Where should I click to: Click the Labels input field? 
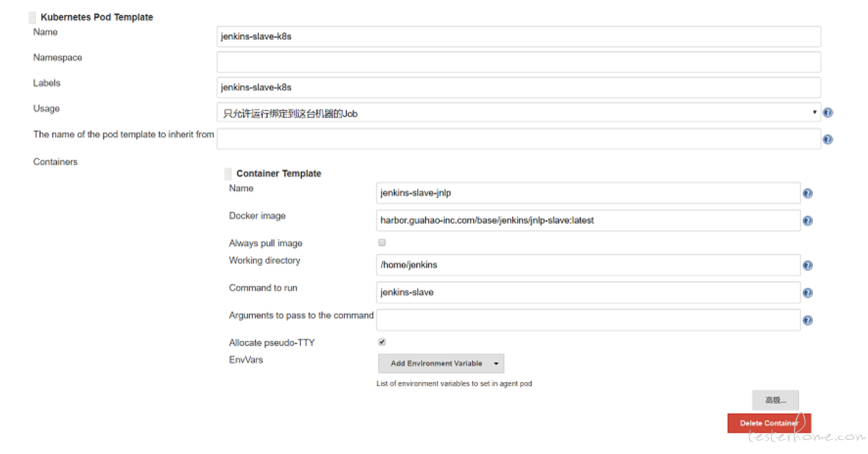pos(518,87)
